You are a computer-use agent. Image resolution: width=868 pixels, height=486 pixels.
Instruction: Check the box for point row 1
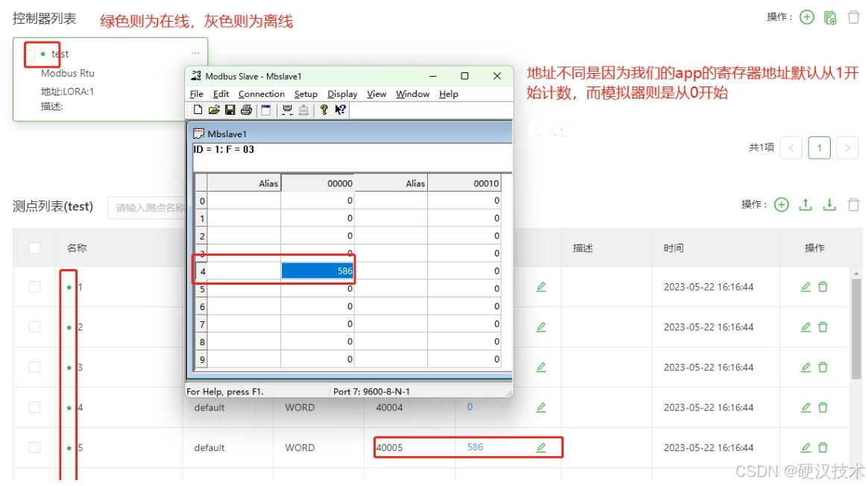click(x=34, y=287)
